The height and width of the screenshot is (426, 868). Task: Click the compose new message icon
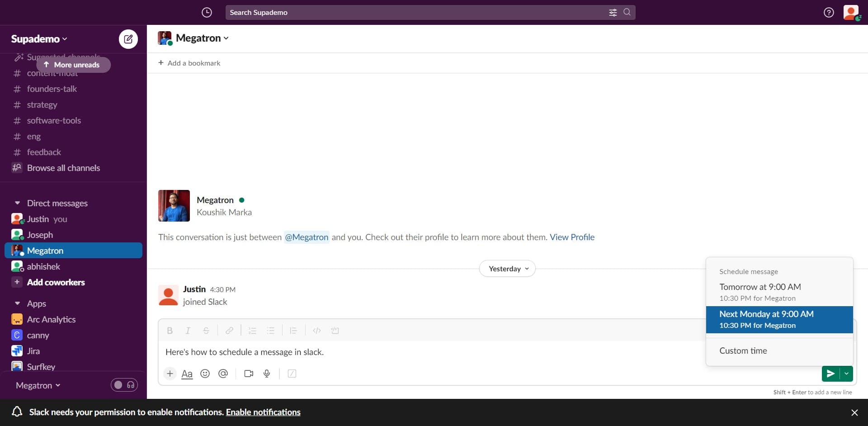pos(128,39)
